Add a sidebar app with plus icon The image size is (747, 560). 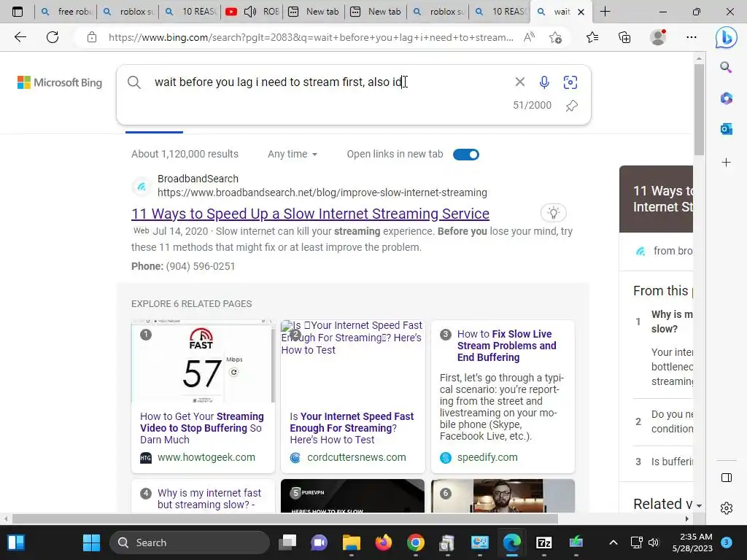coord(726,163)
